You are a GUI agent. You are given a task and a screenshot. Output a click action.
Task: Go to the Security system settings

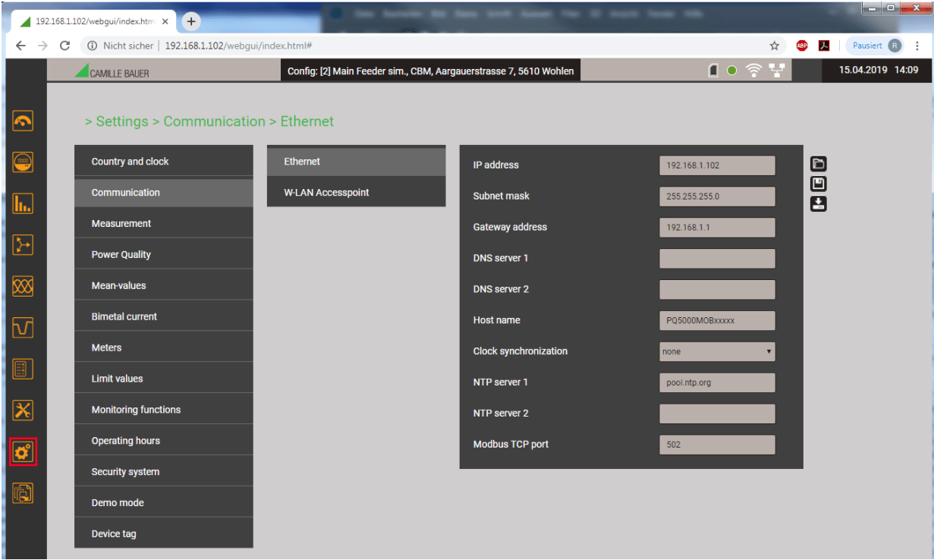pos(163,472)
